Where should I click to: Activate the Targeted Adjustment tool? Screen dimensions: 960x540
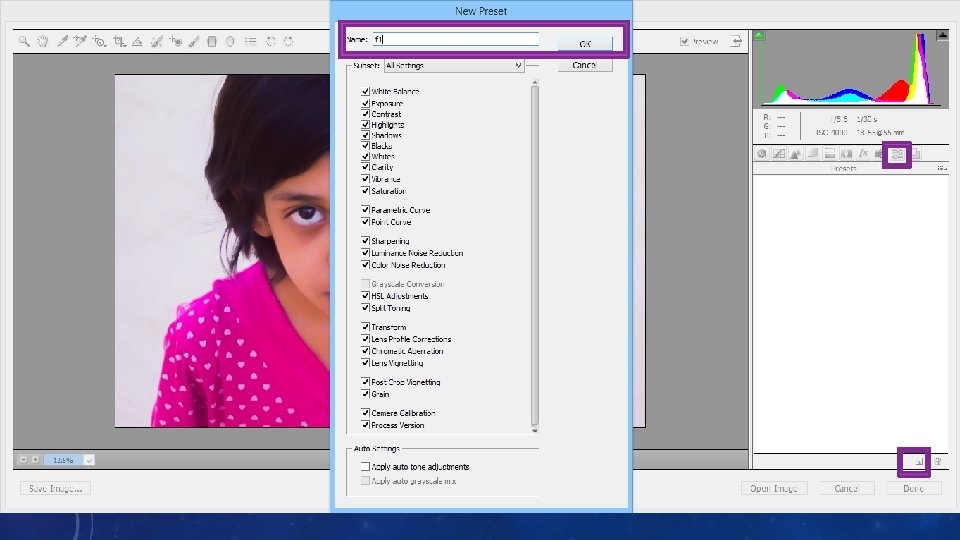pyautogui.click(x=99, y=41)
